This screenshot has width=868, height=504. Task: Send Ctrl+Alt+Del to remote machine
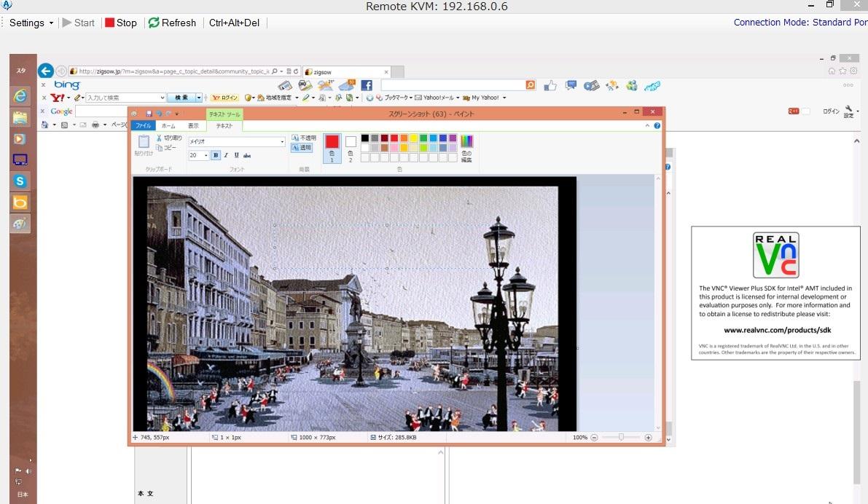(234, 23)
